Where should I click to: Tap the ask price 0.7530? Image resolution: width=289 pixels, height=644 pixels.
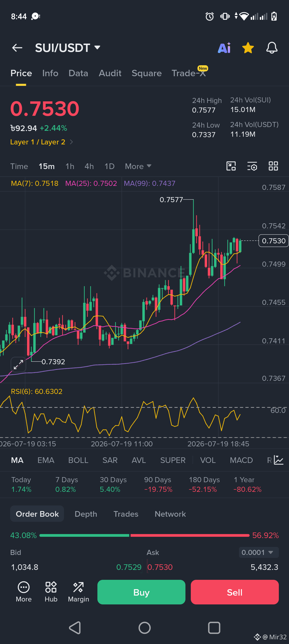160,567
